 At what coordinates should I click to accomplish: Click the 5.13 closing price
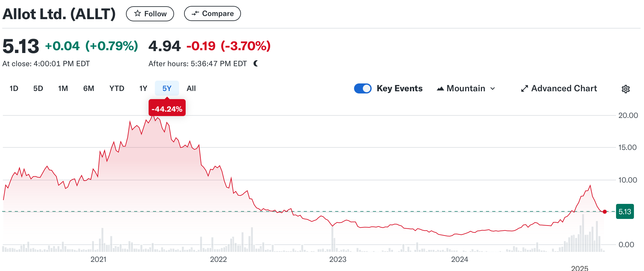(x=21, y=46)
